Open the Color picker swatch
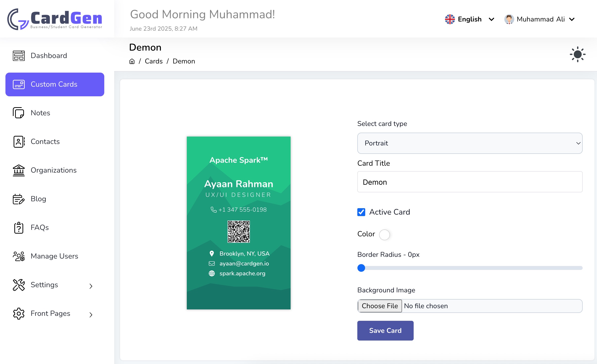597x364 pixels. point(384,235)
